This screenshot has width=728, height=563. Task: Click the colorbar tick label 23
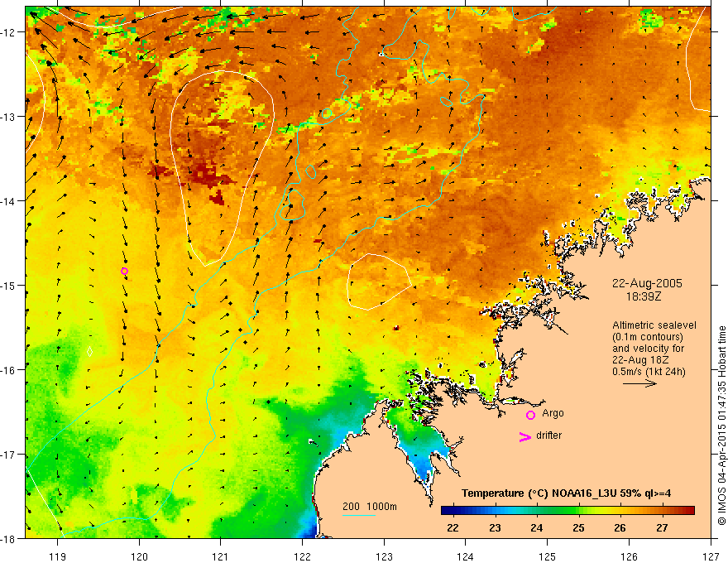[495, 527]
